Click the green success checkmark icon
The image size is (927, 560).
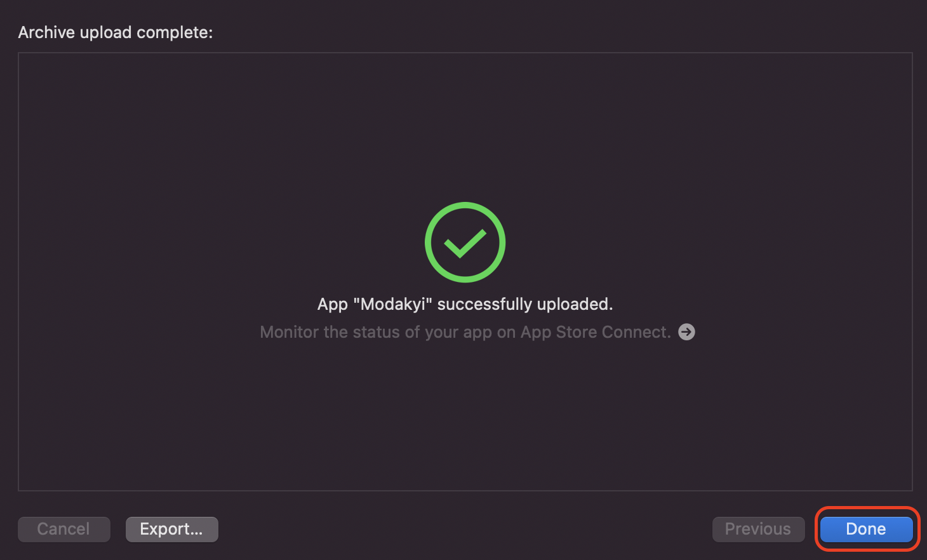[x=465, y=242]
